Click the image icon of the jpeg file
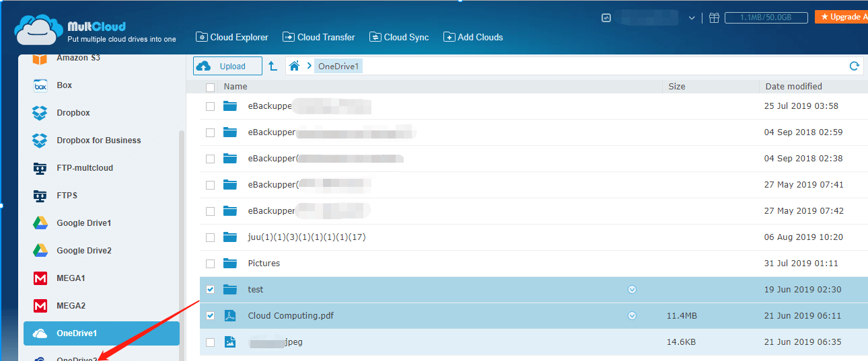Screen dimensions: 868x361 click(x=230, y=342)
